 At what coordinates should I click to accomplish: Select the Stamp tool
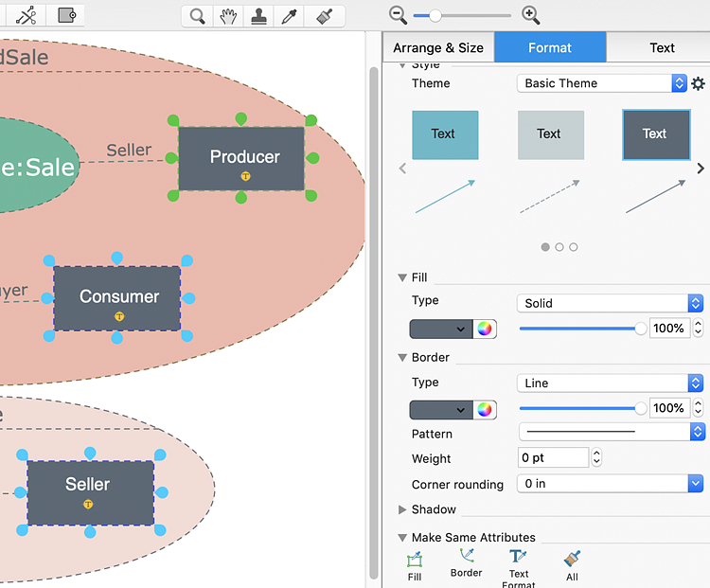[258, 16]
